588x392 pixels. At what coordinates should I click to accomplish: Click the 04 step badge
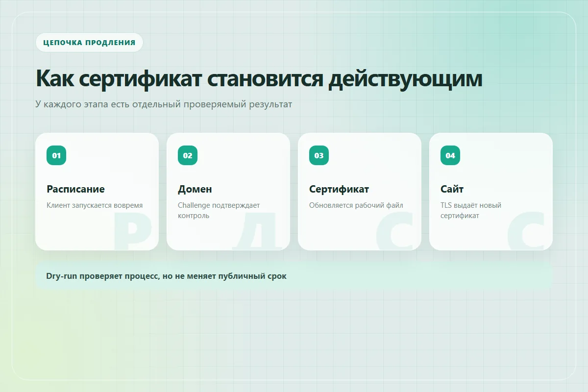point(450,155)
